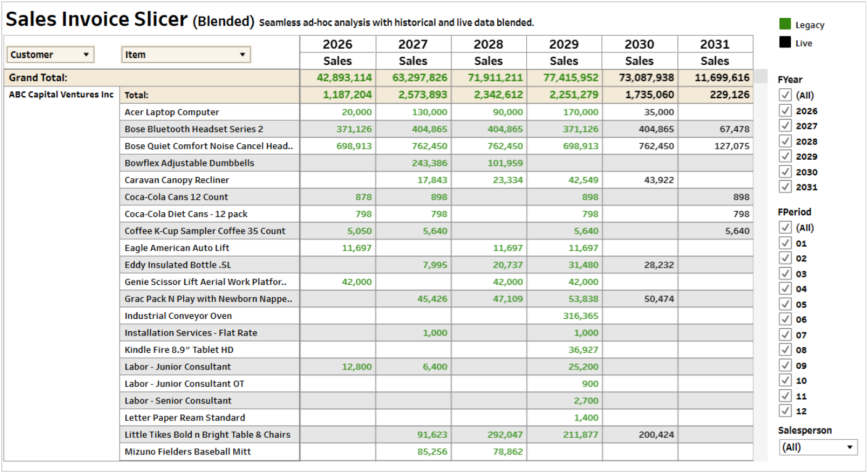Select the 2026 column header
This screenshot has height=473, width=868.
coord(337,44)
